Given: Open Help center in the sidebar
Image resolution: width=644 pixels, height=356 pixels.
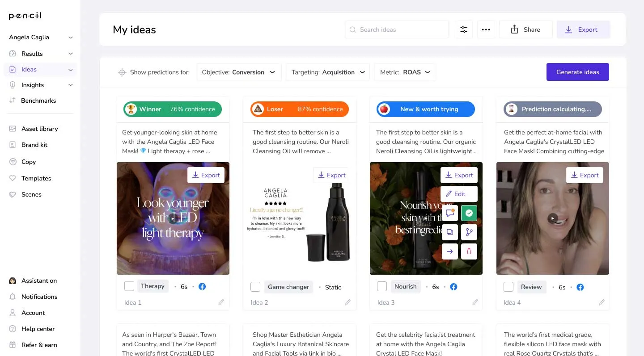Looking at the screenshot, I should tap(38, 329).
